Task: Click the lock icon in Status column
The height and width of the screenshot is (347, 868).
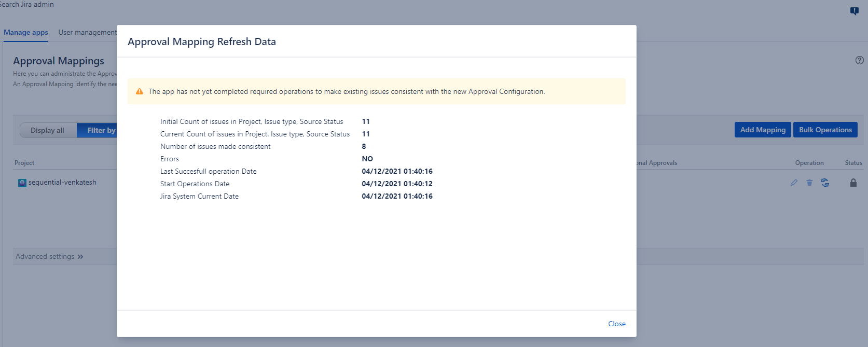Action: (853, 183)
